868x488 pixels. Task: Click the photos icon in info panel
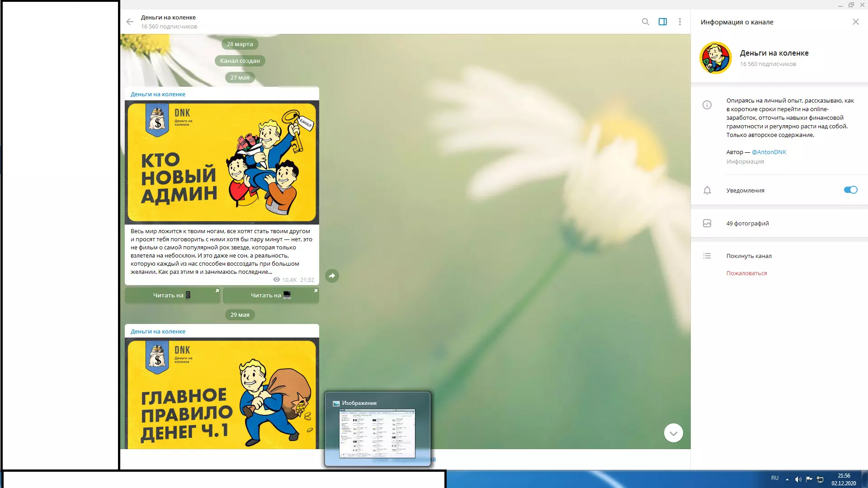pos(707,223)
